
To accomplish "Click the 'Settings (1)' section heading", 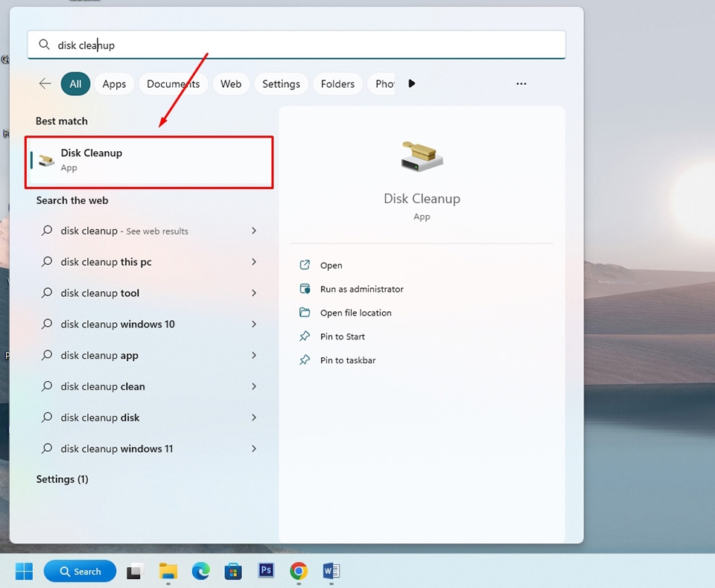I will click(63, 479).
